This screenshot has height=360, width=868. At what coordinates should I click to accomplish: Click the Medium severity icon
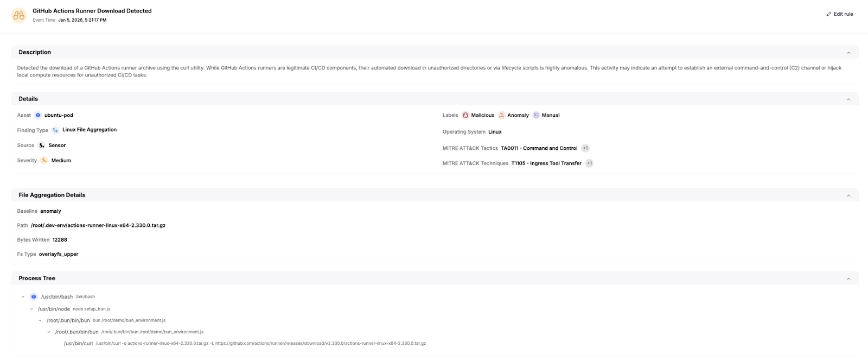(x=44, y=160)
